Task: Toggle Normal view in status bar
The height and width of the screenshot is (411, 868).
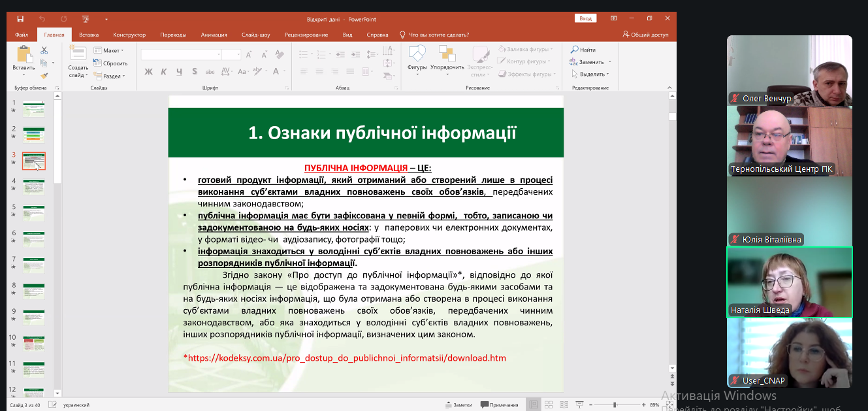Action: (534, 404)
